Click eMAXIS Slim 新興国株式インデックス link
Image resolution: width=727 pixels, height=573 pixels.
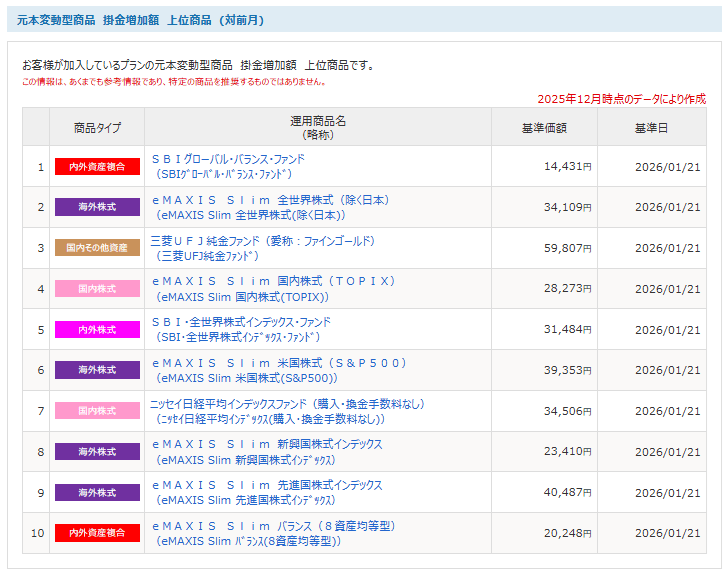(x=266, y=444)
